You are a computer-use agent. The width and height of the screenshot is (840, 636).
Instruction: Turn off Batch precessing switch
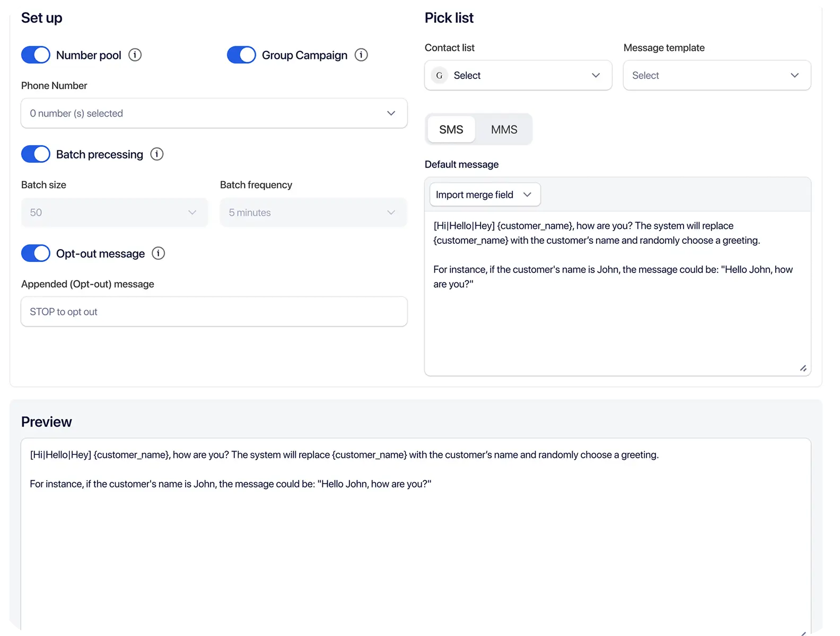click(36, 154)
